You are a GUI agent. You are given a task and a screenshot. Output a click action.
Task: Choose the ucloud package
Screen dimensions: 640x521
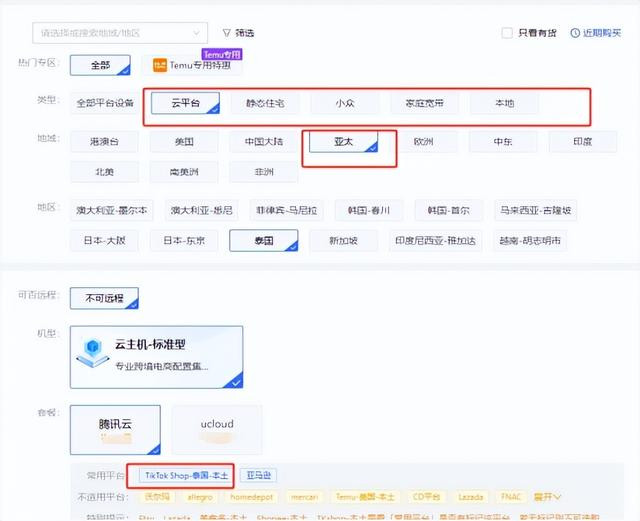pyautogui.click(x=217, y=430)
